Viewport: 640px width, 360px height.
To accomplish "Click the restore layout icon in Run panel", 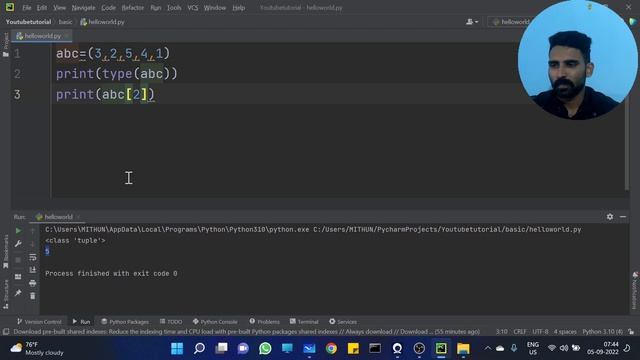I will 18,277.
